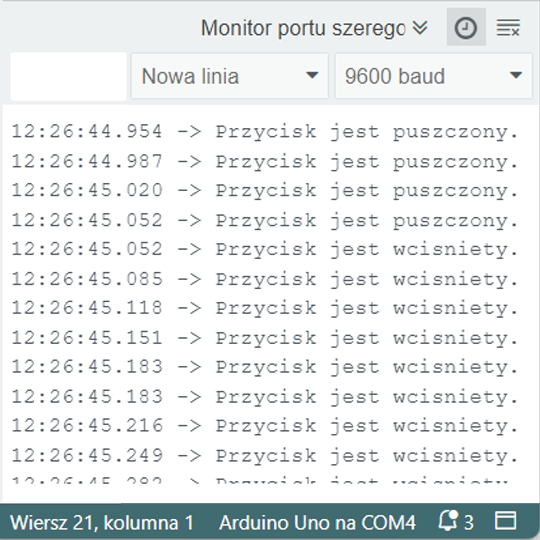Screen dimensions: 540x540
Task: Open the 9600 baud dropdown
Action: point(433,76)
